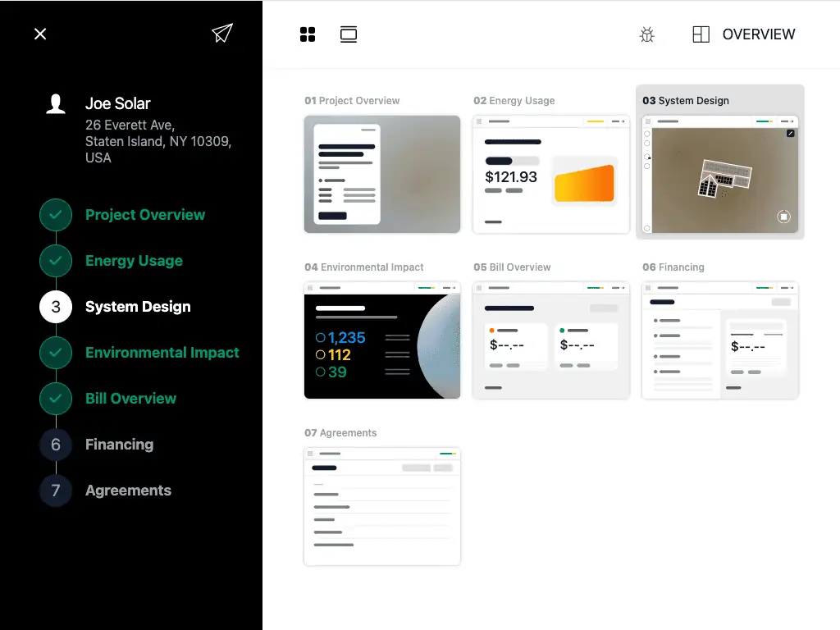The image size is (840, 630).
Task: Click the 04 Environmental Impact heading
Action: [x=363, y=267]
